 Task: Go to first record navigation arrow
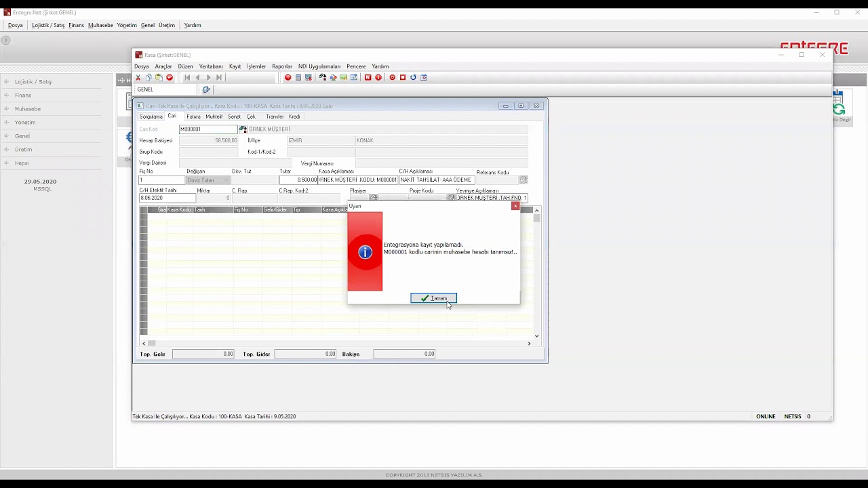click(x=187, y=77)
